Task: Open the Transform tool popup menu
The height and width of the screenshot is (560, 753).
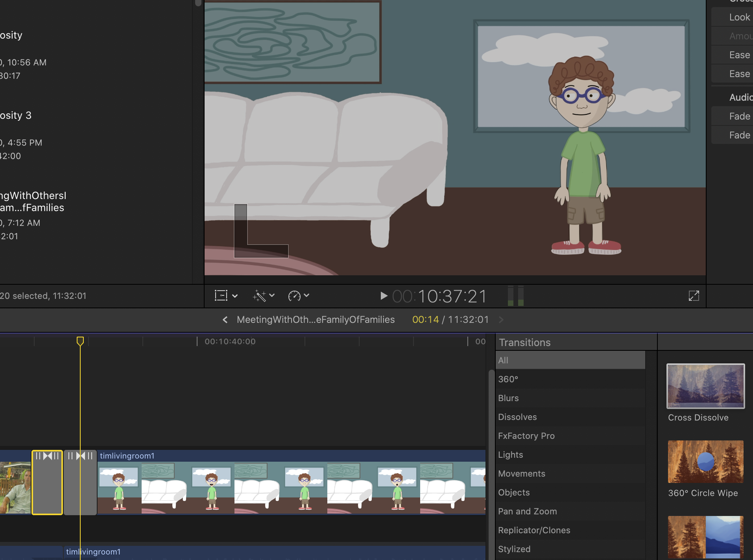Action: point(221,296)
